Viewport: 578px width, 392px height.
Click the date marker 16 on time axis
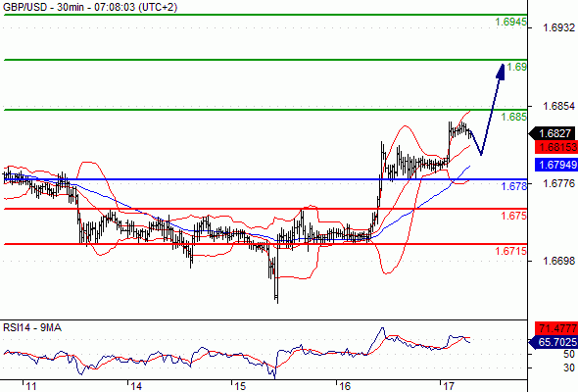tap(345, 386)
